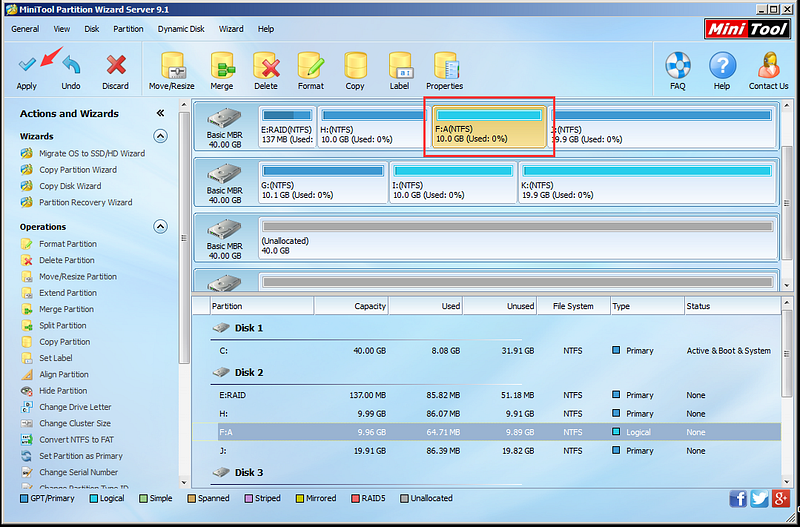
Task: Open the General menu
Action: pyautogui.click(x=25, y=29)
